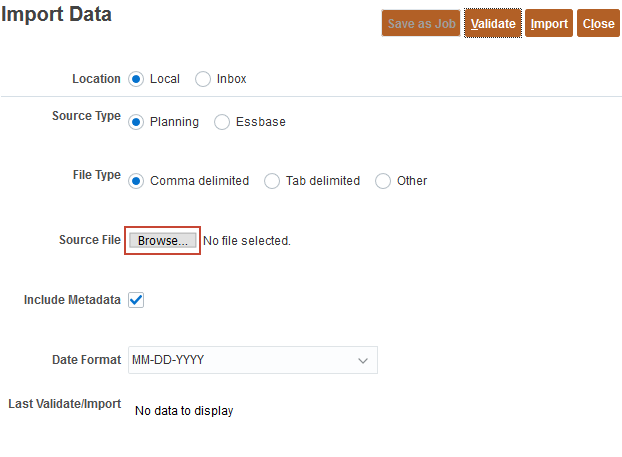Image resolution: width=622 pixels, height=457 pixels.
Task: Choose Tab delimited file type
Action: [272, 181]
